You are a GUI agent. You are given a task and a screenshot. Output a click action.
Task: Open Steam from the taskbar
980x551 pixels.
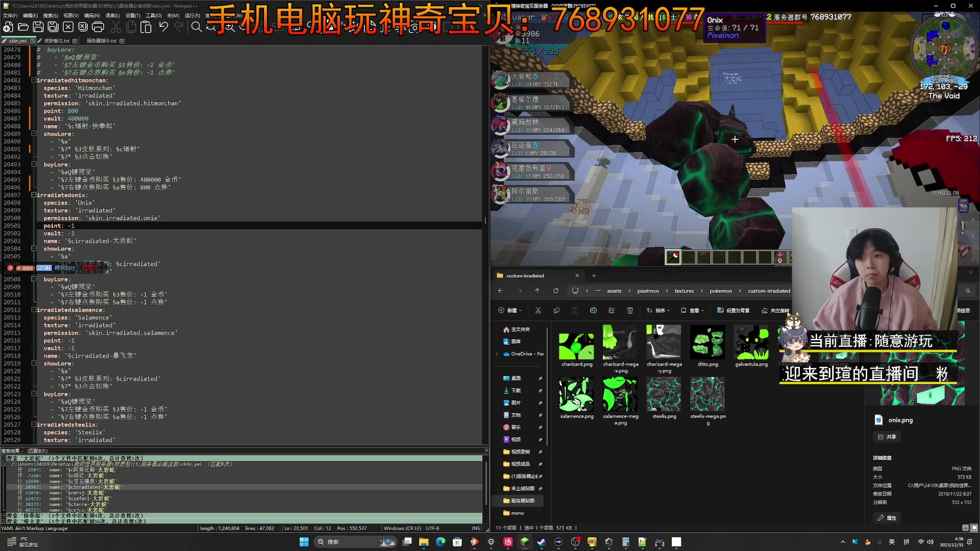click(542, 542)
